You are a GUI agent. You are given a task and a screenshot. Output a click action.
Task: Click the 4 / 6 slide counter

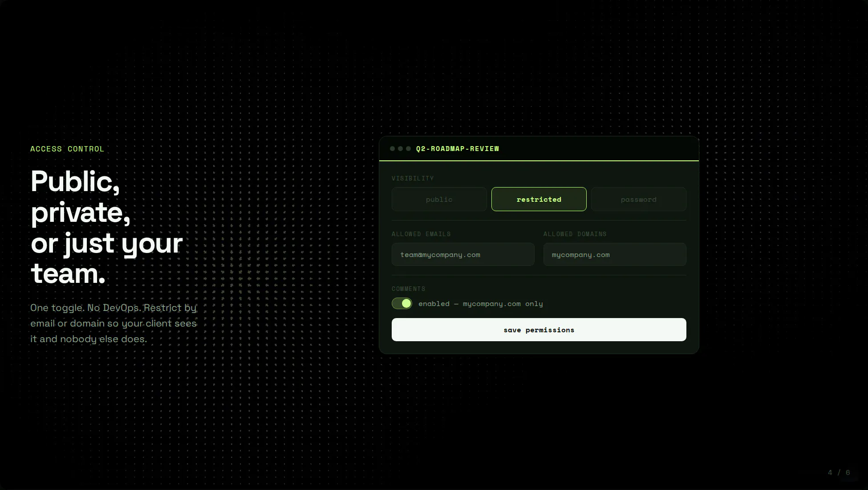[x=839, y=473]
